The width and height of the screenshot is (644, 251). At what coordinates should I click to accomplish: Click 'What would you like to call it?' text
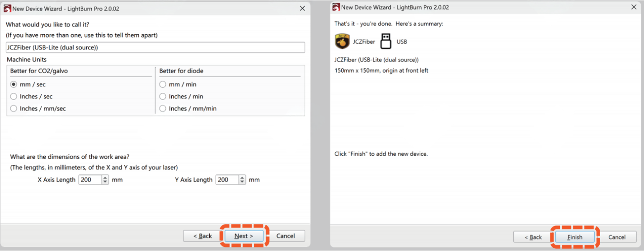(47, 24)
